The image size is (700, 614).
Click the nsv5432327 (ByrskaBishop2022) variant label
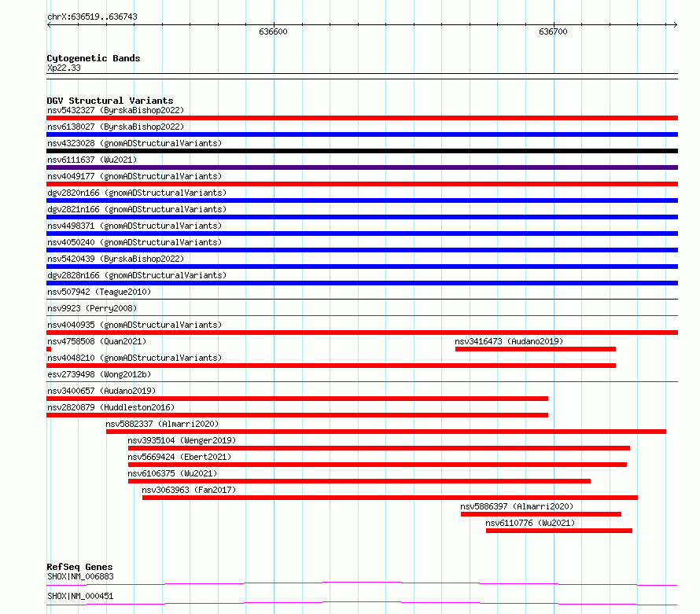tap(116, 110)
